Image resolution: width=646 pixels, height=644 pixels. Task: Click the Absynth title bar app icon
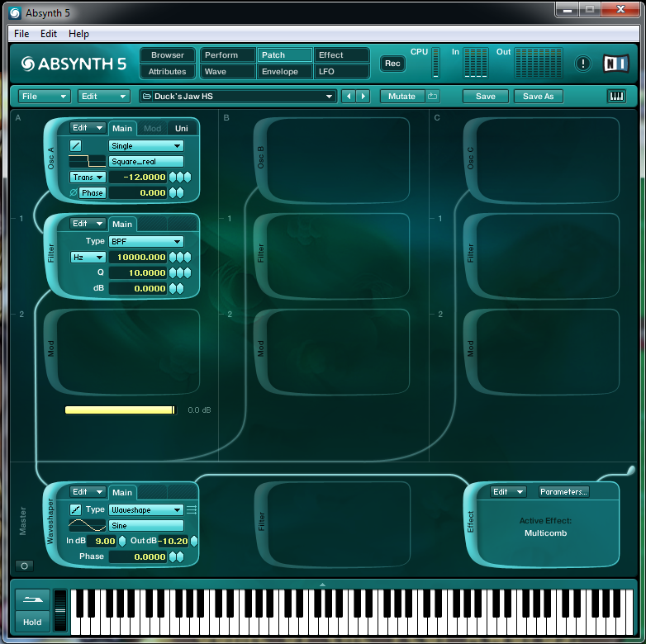[14, 13]
